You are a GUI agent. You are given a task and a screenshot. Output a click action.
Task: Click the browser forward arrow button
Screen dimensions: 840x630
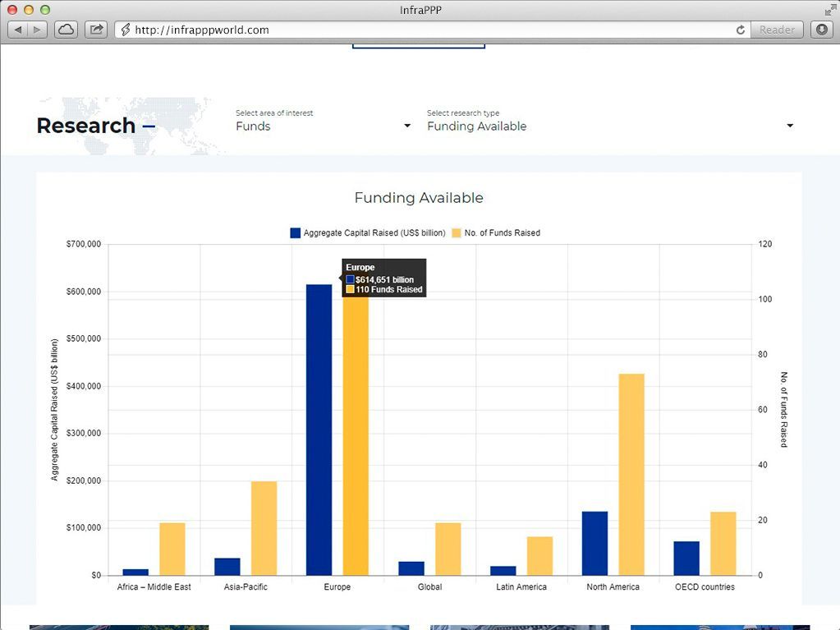tap(38, 30)
